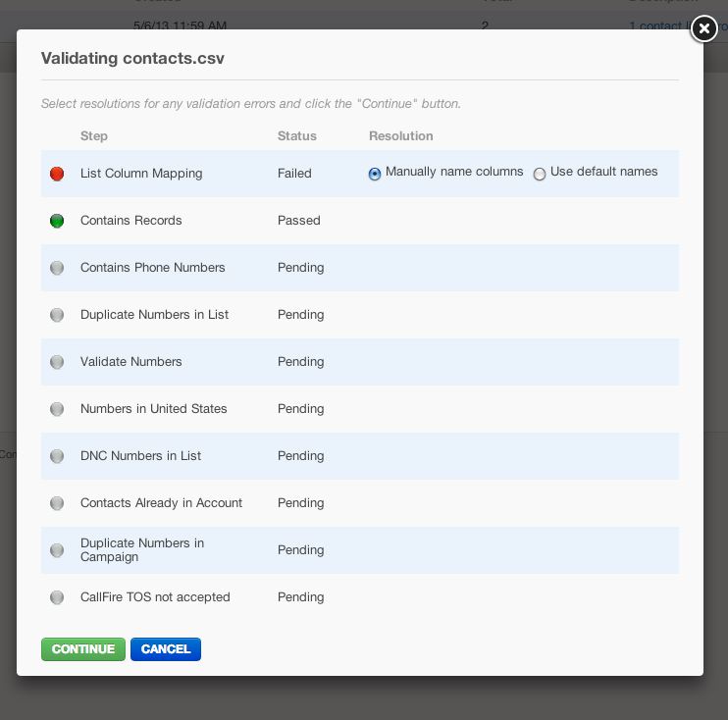Click the Status column header

point(297,136)
